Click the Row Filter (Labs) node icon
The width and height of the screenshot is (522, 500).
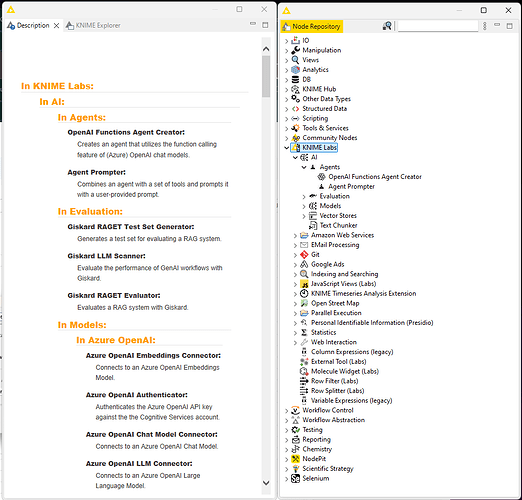[x=304, y=381]
